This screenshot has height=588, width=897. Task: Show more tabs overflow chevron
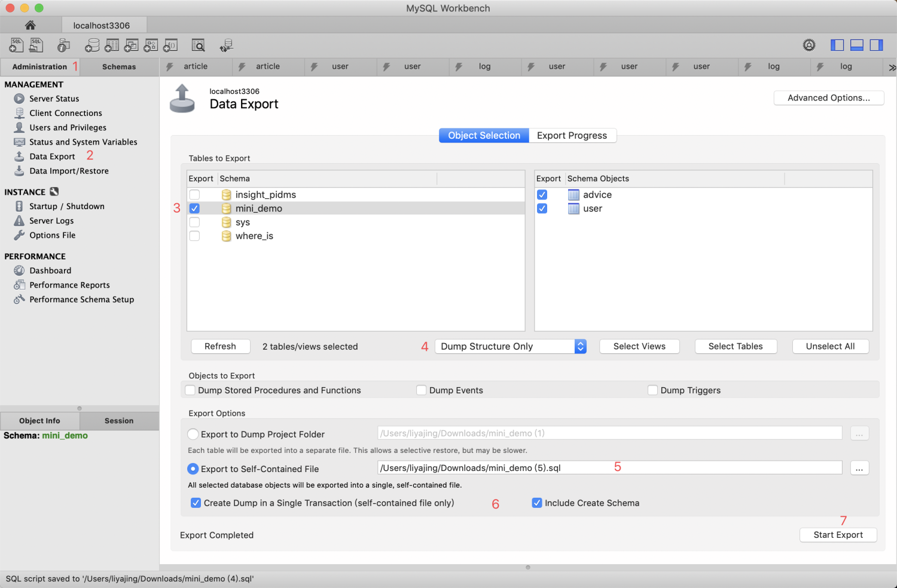click(892, 68)
